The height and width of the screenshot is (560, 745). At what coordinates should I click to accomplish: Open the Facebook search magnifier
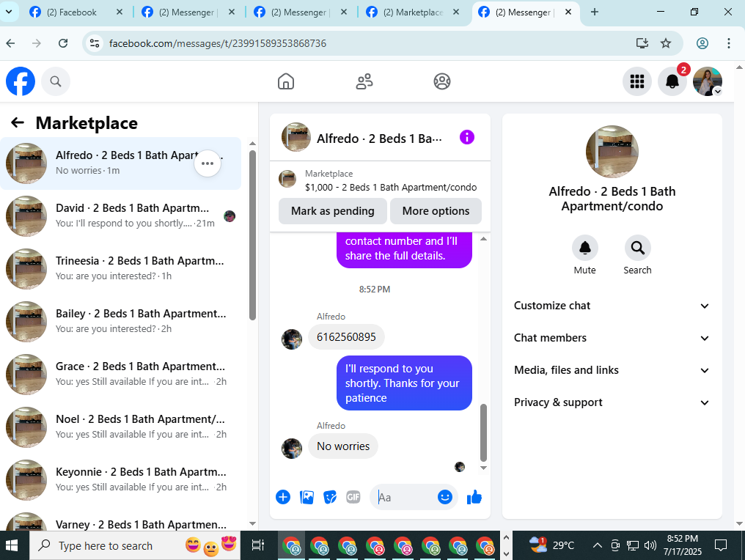pos(56,81)
